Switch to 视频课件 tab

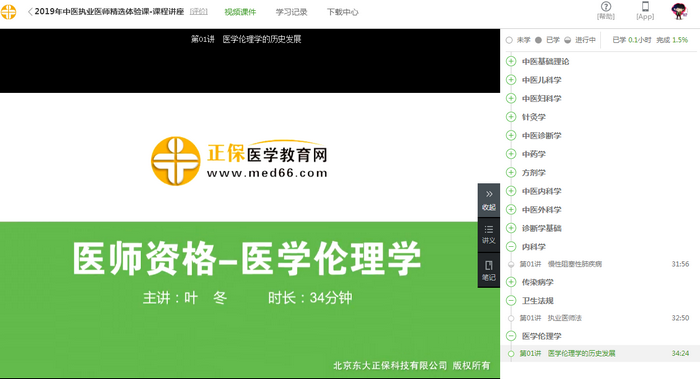240,12
